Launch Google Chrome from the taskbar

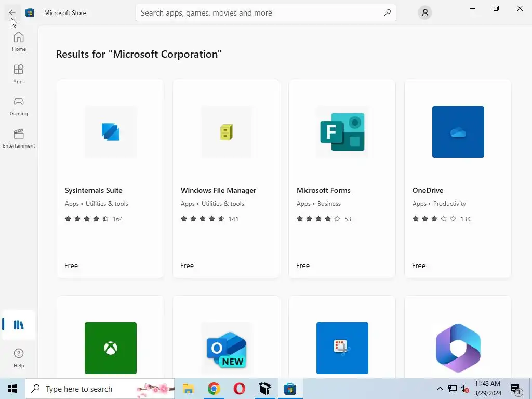(x=214, y=389)
